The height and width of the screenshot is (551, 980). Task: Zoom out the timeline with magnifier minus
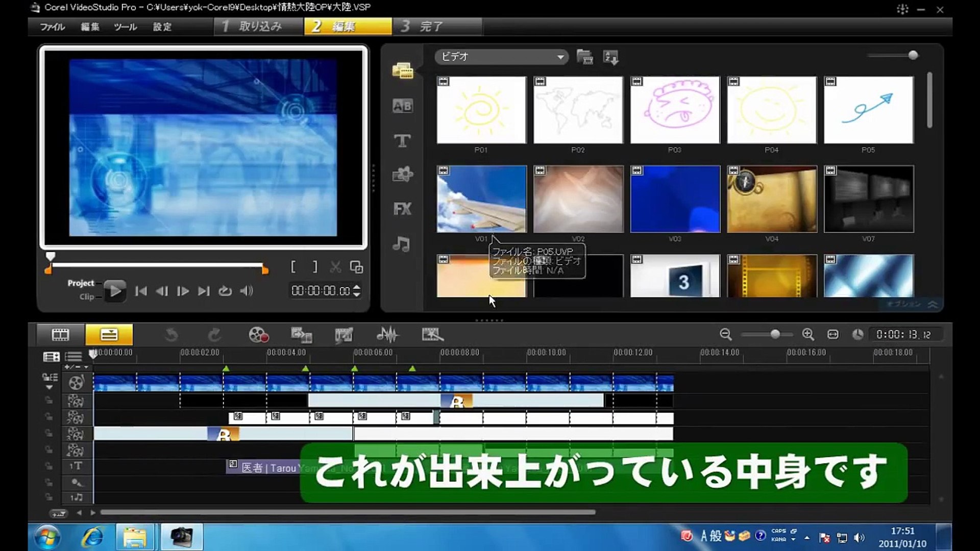pos(726,334)
